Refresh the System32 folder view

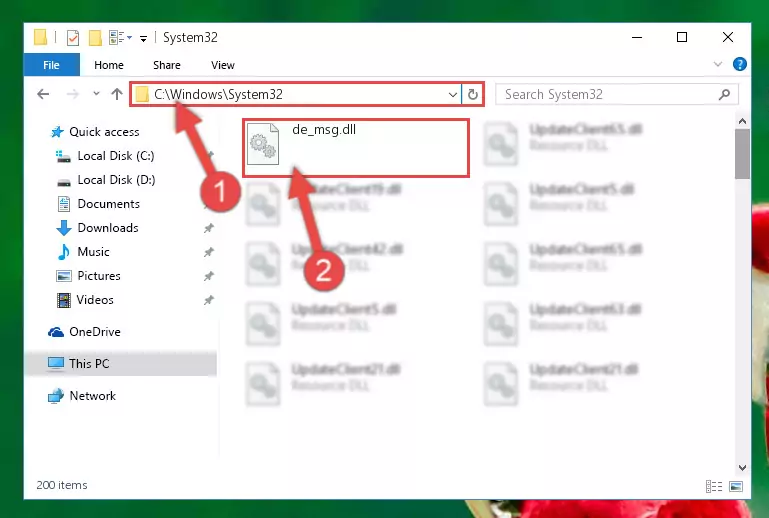click(473, 94)
